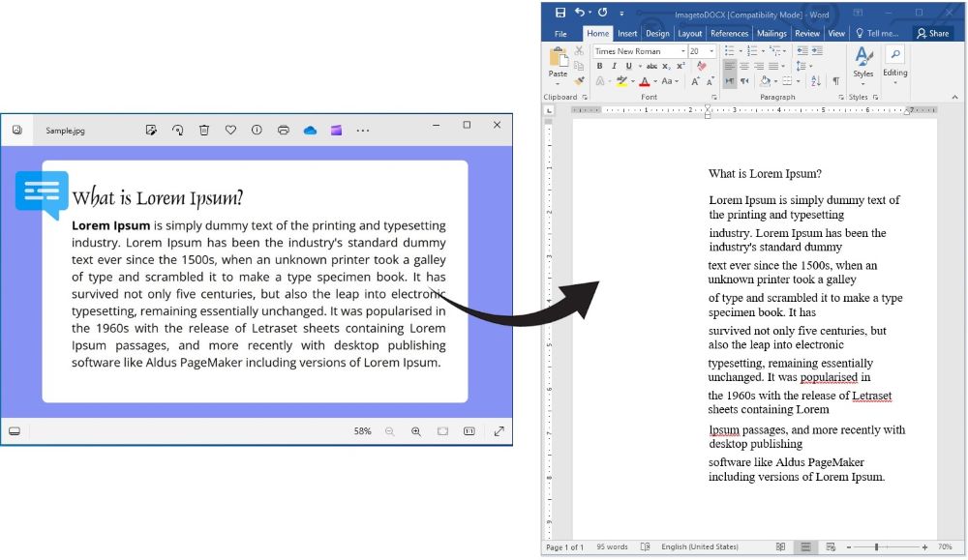Sort the selected text alphabetically
This screenshot has height=560, width=968.
click(x=814, y=82)
